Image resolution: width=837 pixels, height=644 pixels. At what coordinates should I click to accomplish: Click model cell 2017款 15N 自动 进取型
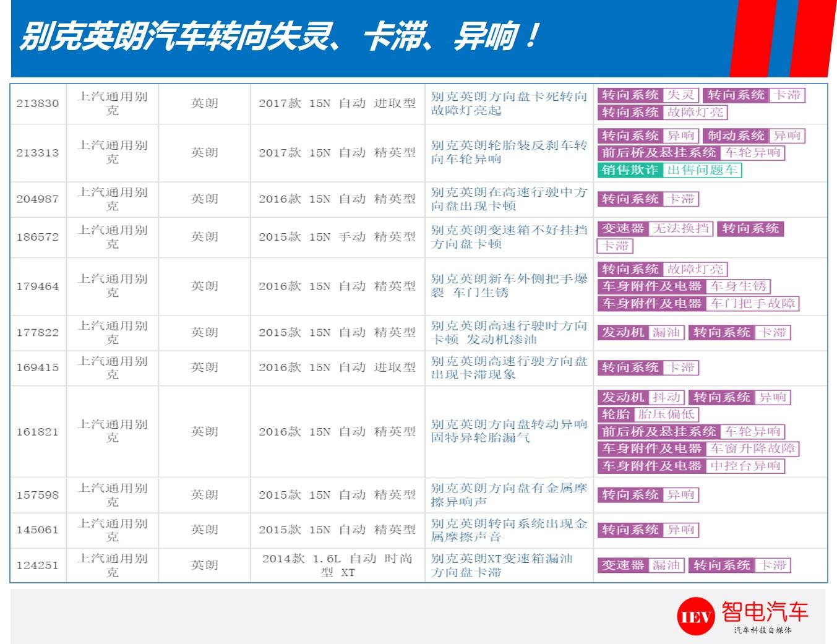click(337, 103)
